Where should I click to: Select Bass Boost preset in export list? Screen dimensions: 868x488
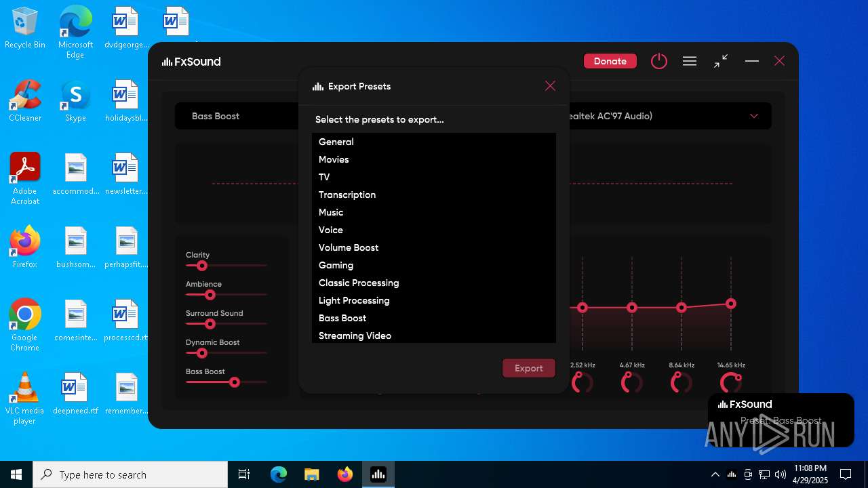tap(434, 318)
